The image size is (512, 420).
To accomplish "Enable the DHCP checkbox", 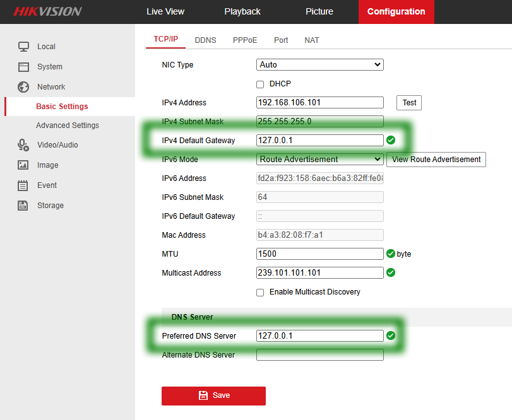I will pos(260,85).
